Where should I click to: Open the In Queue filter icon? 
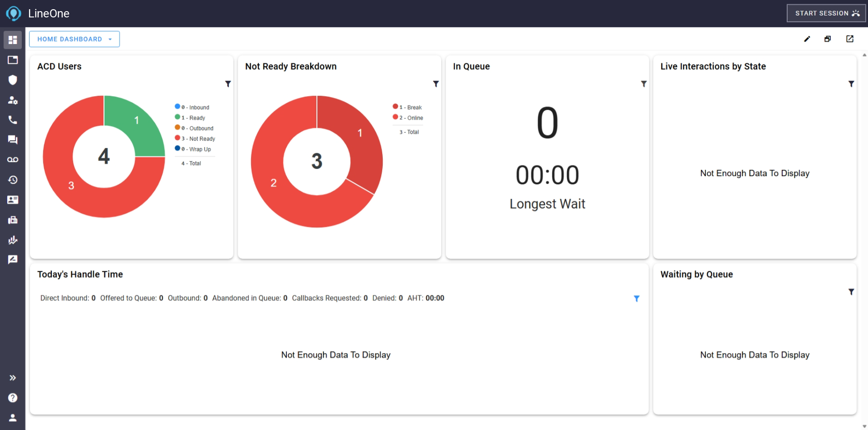click(x=644, y=84)
